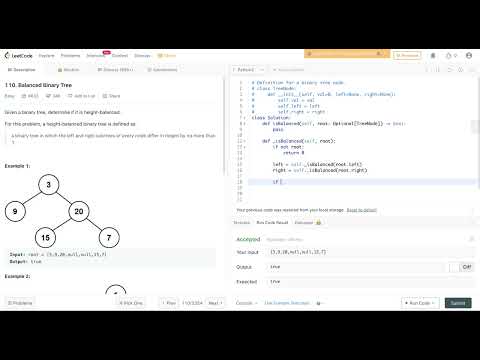Open the Interview menu item
The image size is (480, 360).
point(95,56)
